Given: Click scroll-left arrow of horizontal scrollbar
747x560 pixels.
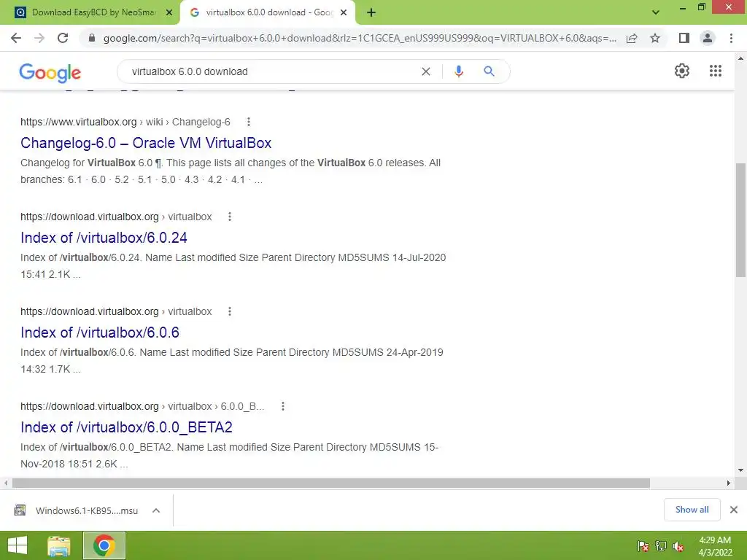Looking at the screenshot, I should pos(6,483).
